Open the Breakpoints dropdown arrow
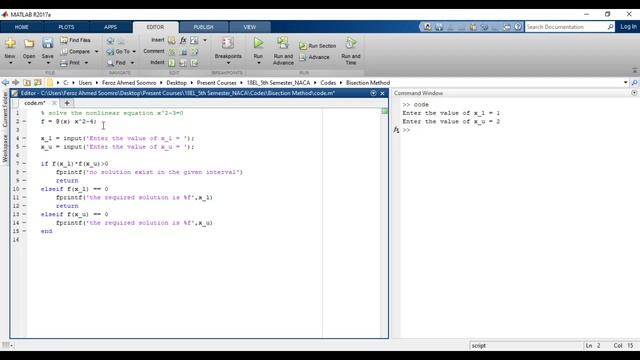This screenshot has width=640, height=360. click(x=228, y=63)
